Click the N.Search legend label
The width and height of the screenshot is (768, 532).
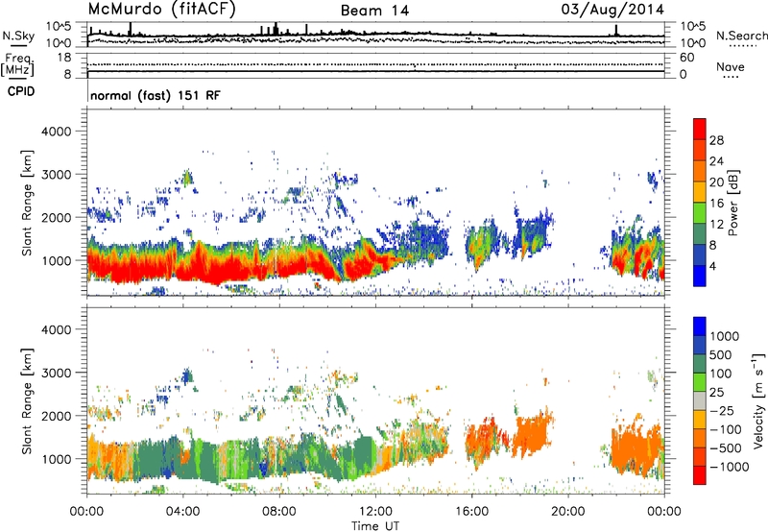point(741,36)
